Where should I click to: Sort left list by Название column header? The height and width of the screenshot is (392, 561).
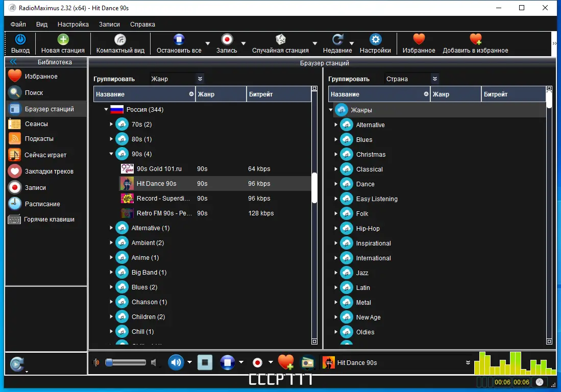pos(144,94)
